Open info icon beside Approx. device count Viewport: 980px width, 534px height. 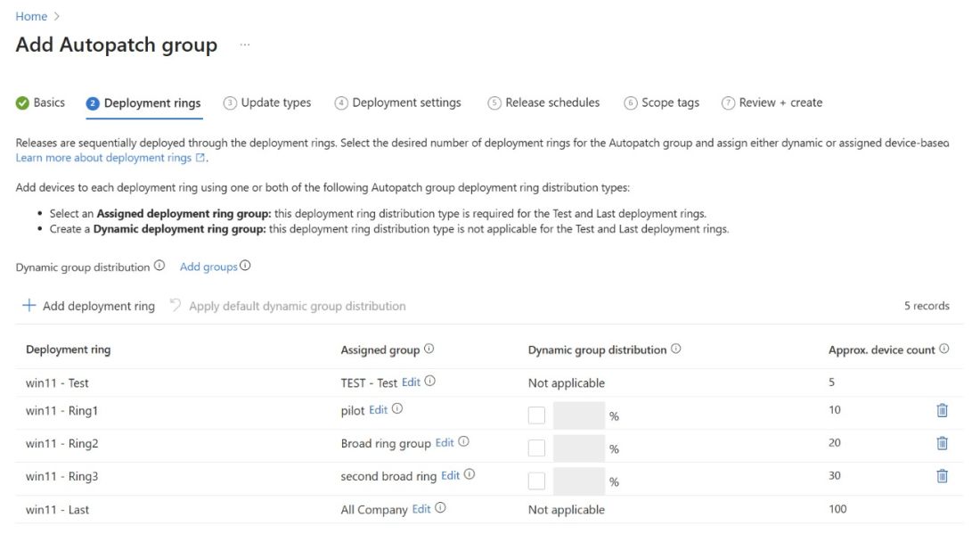[x=943, y=349]
